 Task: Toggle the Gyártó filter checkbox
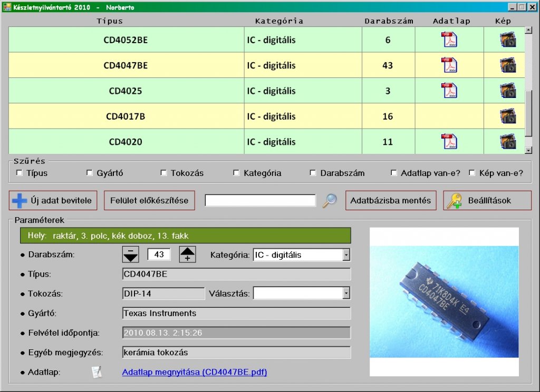(x=90, y=173)
